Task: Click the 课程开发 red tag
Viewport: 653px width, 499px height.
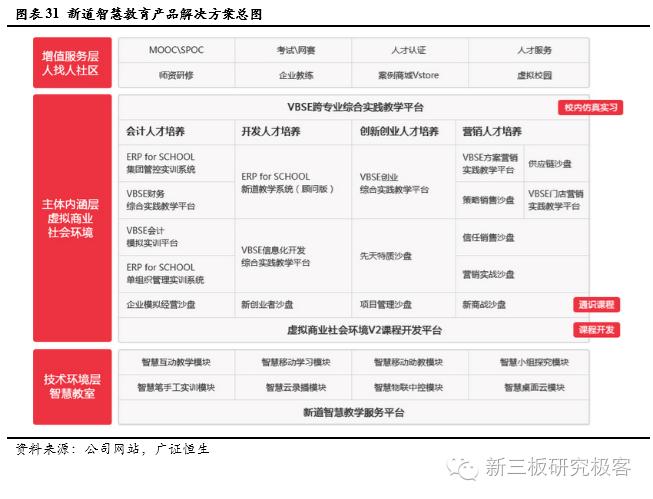Action: pos(596,330)
